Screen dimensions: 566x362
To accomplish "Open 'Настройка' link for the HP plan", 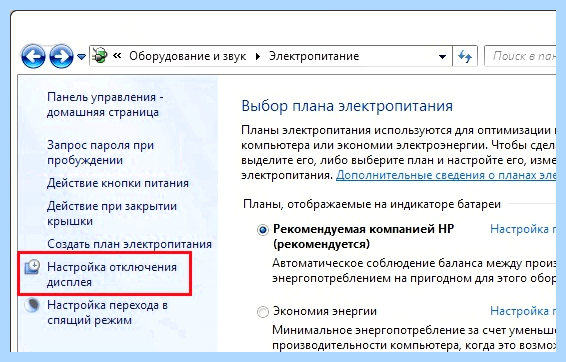I will (x=523, y=229).
